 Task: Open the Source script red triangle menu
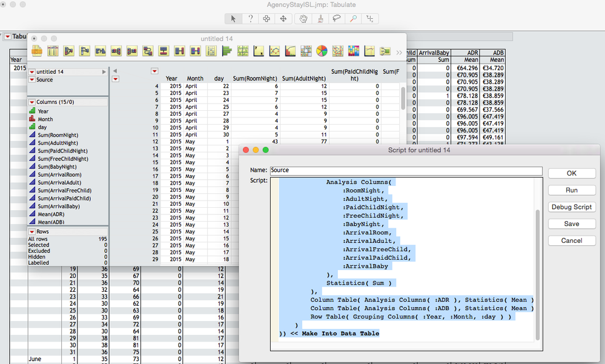32,80
